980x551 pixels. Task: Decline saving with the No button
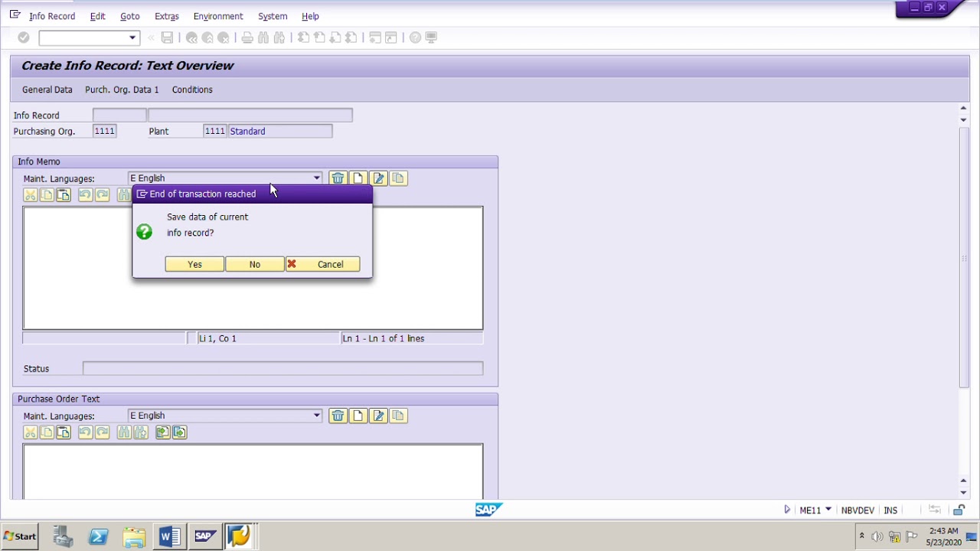[254, 264]
